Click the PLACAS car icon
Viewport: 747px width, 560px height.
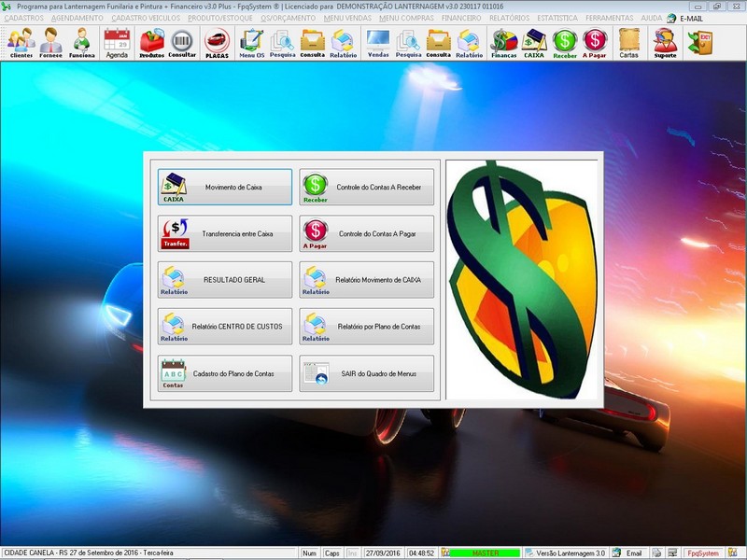point(217,42)
